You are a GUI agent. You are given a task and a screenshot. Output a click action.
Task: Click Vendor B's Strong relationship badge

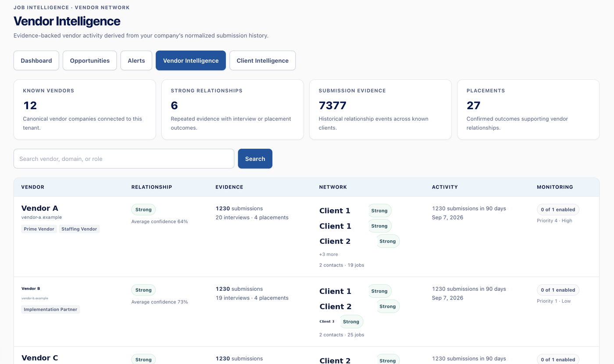(x=143, y=290)
